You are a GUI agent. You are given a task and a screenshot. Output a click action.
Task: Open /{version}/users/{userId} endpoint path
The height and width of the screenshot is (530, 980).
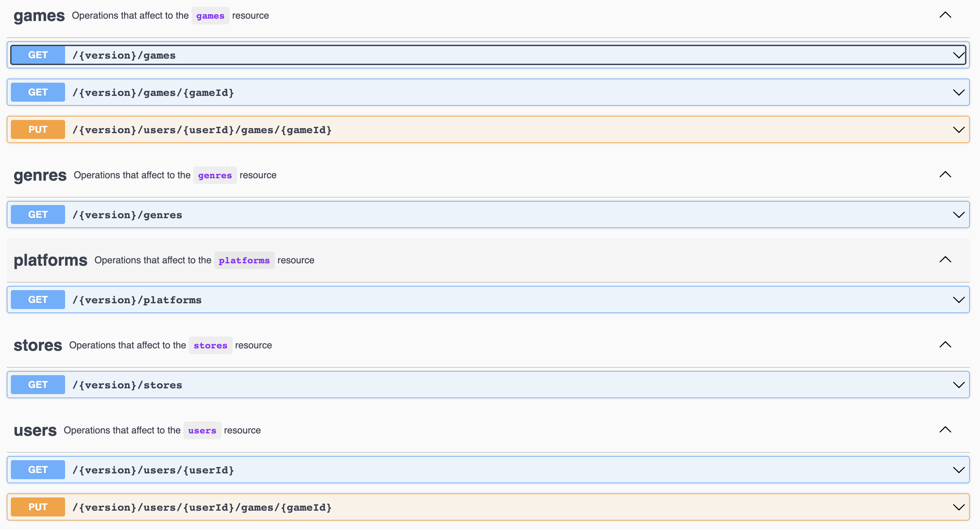click(153, 470)
